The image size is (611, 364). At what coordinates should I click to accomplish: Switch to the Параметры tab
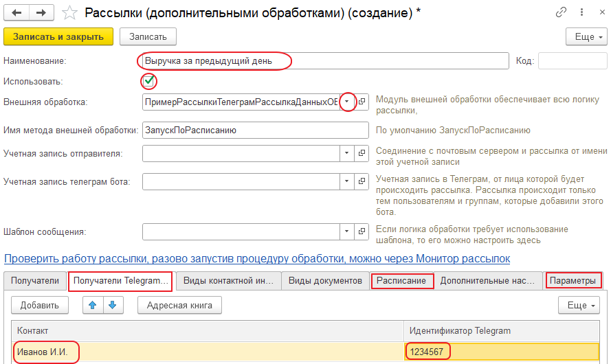(573, 281)
